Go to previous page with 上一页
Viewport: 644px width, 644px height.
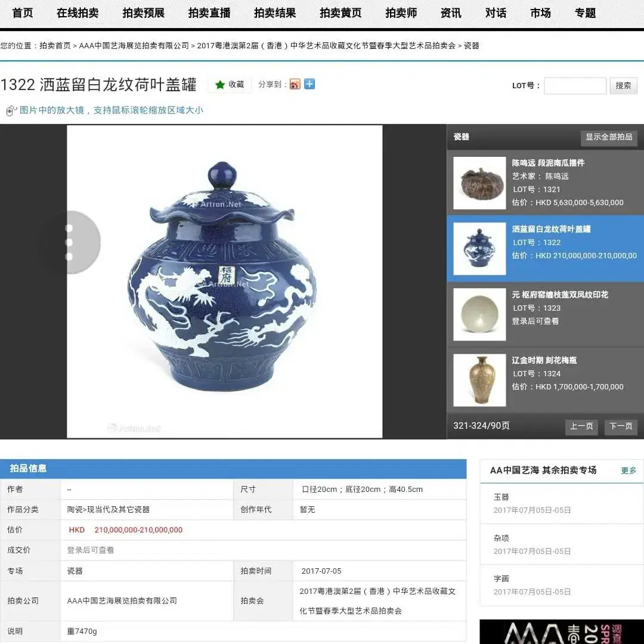581,426
